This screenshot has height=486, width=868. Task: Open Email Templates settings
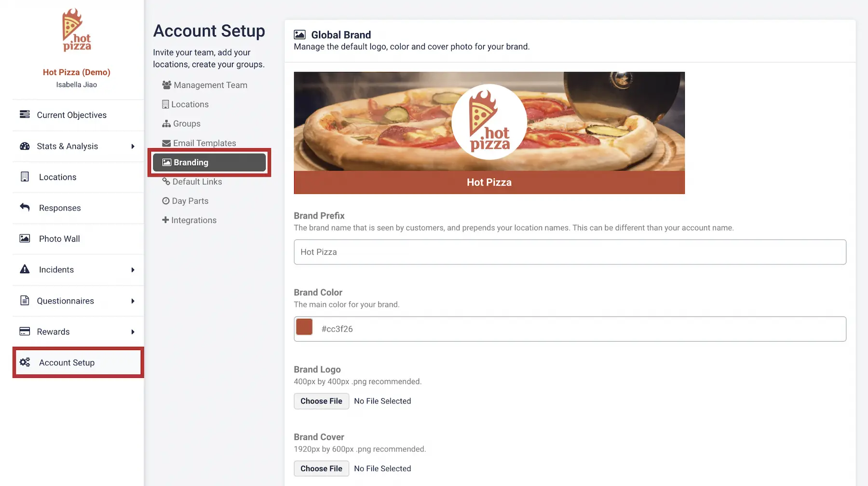pyautogui.click(x=199, y=143)
